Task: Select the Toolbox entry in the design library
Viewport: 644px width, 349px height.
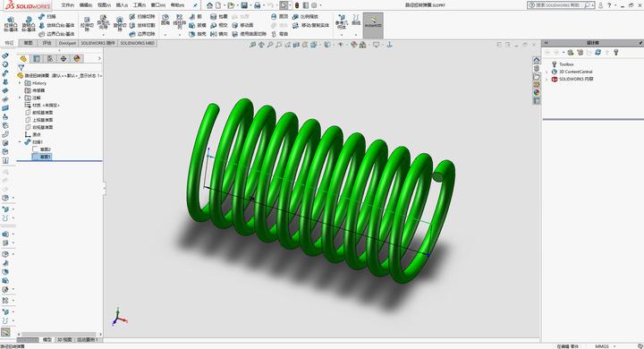Action: click(x=563, y=64)
